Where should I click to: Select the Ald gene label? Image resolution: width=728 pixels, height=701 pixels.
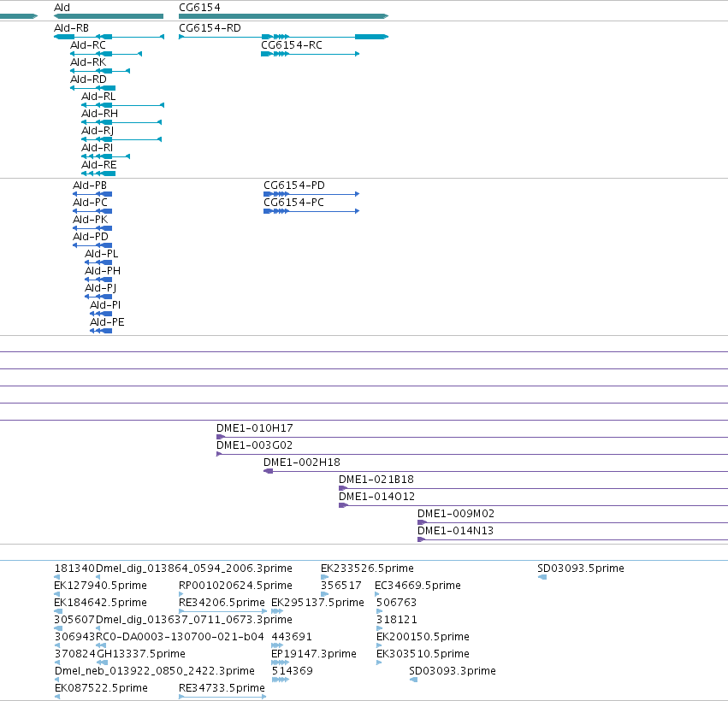click(x=62, y=8)
